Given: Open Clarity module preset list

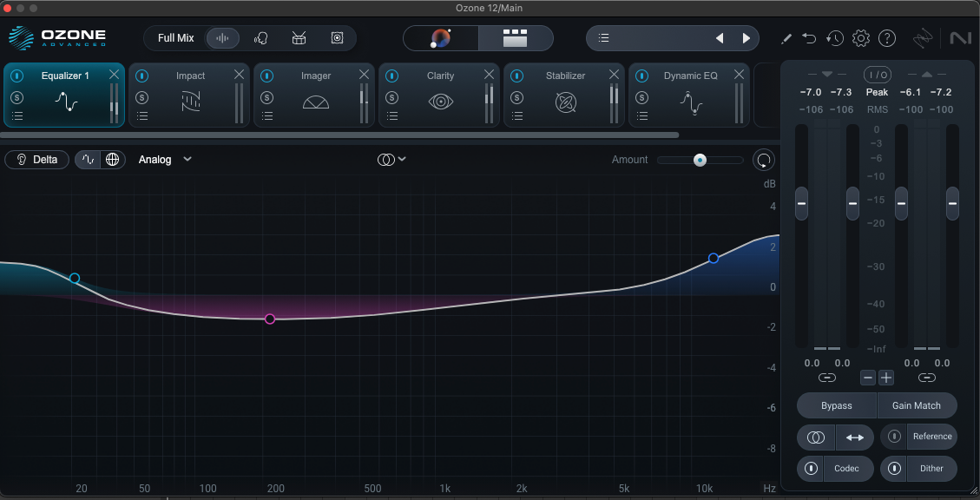Looking at the screenshot, I should [x=392, y=115].
